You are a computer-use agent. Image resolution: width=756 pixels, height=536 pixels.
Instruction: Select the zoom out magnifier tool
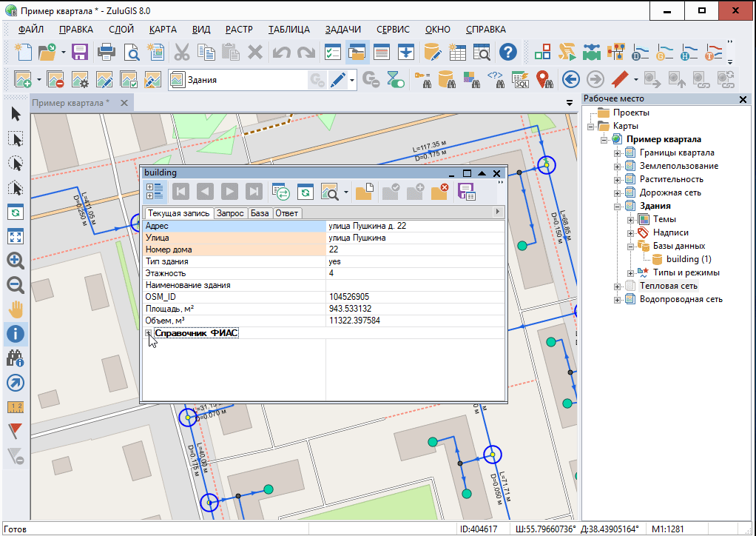coord(16,284)
